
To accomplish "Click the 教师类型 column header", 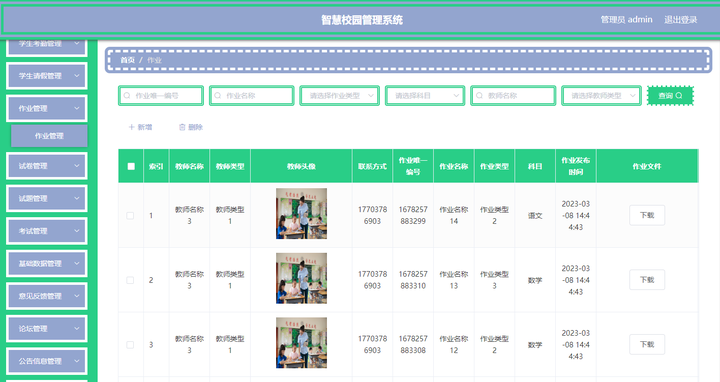I will tap(230, 166).
